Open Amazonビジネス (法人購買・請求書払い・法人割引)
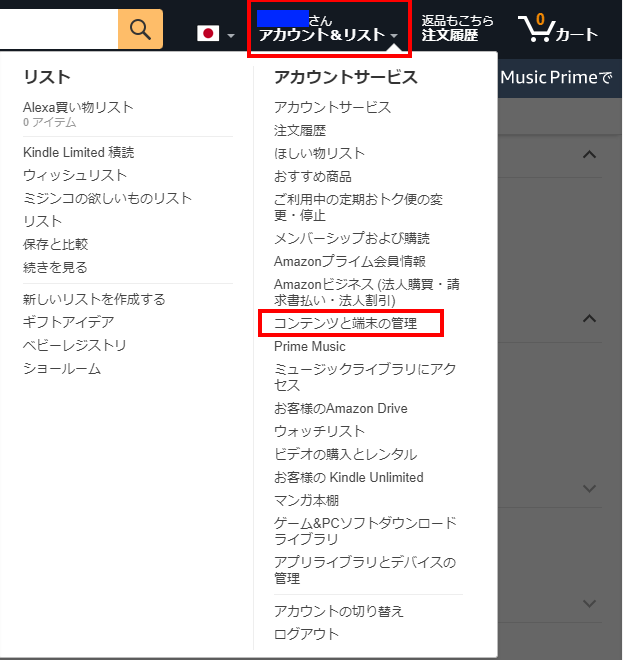 click(367, 292)
